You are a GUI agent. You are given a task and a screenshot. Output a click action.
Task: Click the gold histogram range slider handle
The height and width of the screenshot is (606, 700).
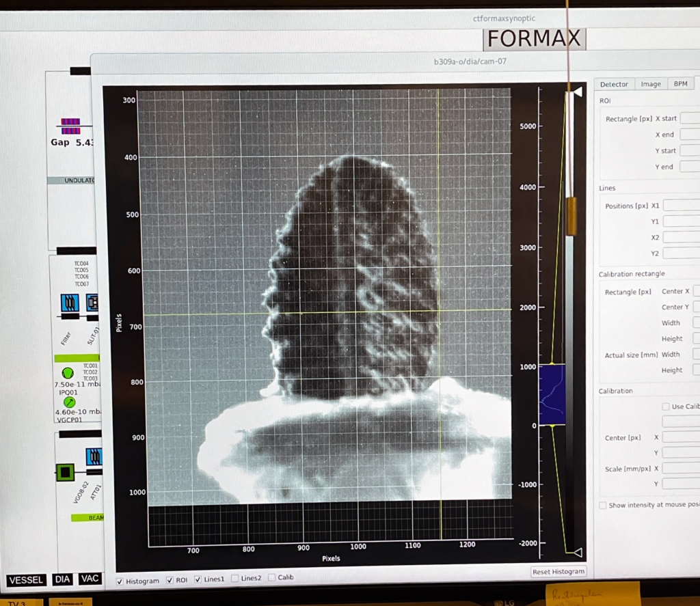pos(571,215)
